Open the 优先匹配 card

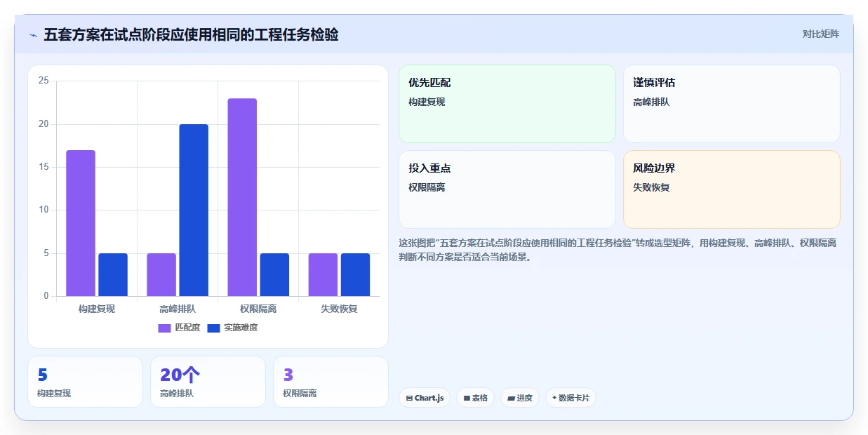pos(507,104)
